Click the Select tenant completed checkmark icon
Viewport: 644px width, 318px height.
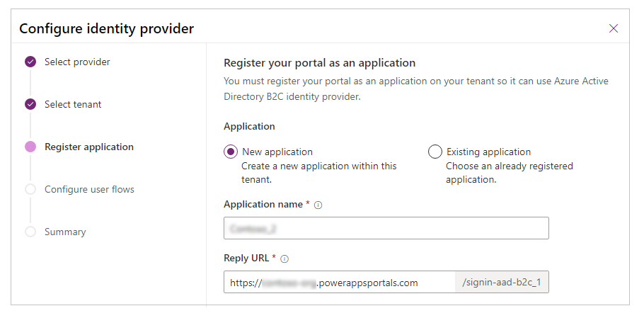30,105
